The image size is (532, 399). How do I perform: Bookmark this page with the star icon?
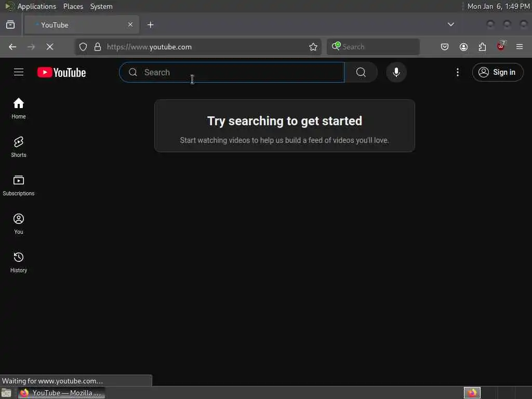[x=313, y=47]
